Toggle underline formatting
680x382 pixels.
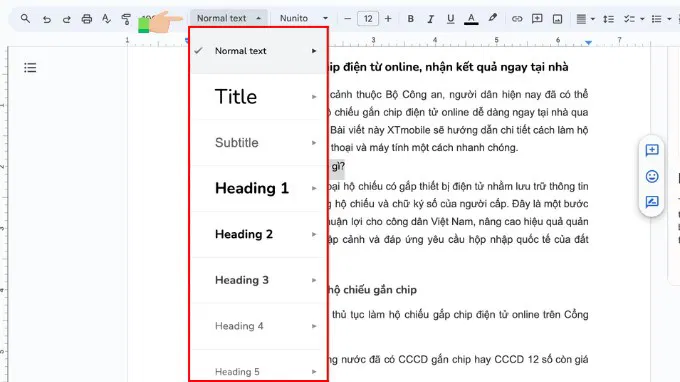point(451,19)
